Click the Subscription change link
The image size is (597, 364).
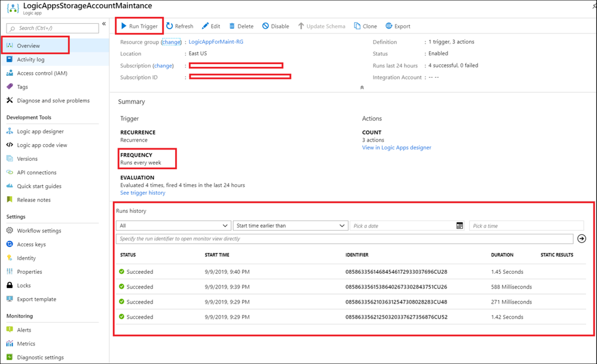tap(163, 66)
